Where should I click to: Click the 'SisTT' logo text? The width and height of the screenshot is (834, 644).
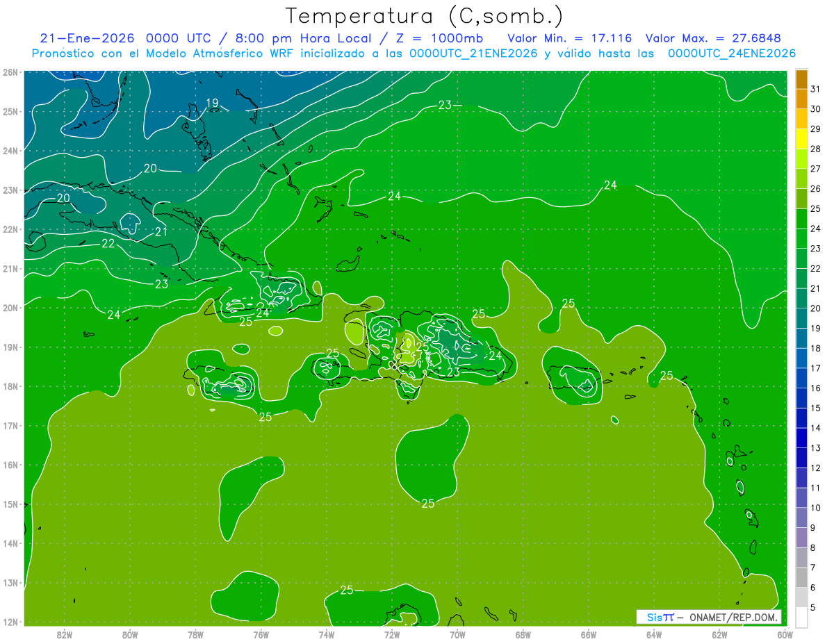pos(660,617)
